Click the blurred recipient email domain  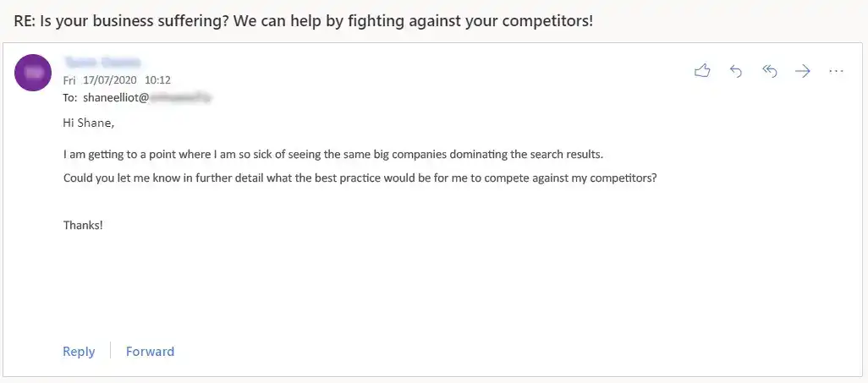tap(182, 98)
